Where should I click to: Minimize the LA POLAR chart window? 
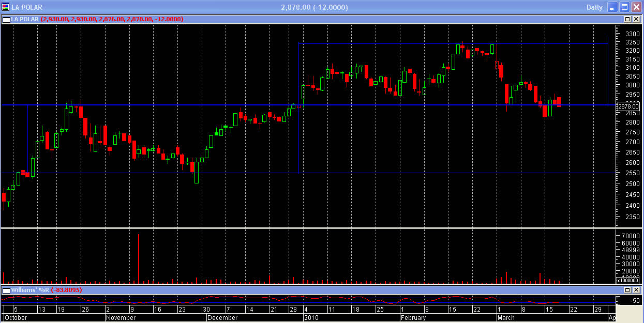click(613, 7)
